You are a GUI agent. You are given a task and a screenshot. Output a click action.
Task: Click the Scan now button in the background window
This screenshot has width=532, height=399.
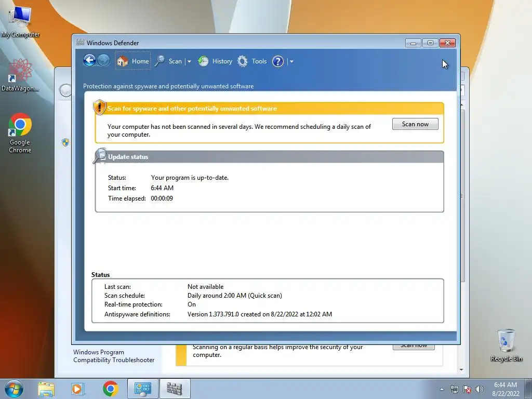pos(414,347)
